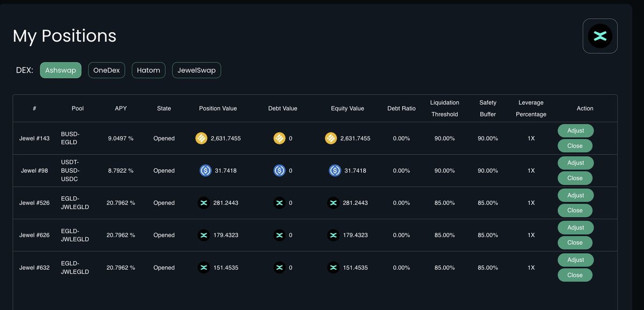Click the 8.7922 % APY value

tap(121, 171)
